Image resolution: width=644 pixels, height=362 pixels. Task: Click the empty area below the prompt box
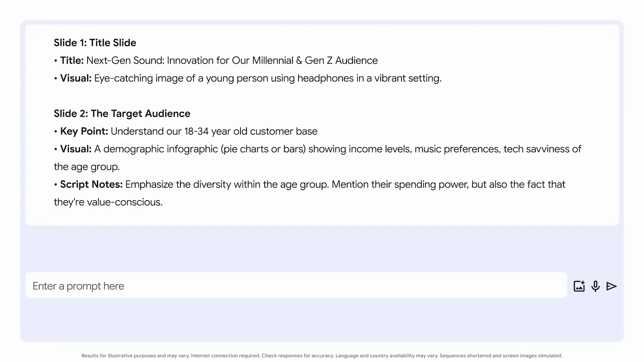pos(322,320)
